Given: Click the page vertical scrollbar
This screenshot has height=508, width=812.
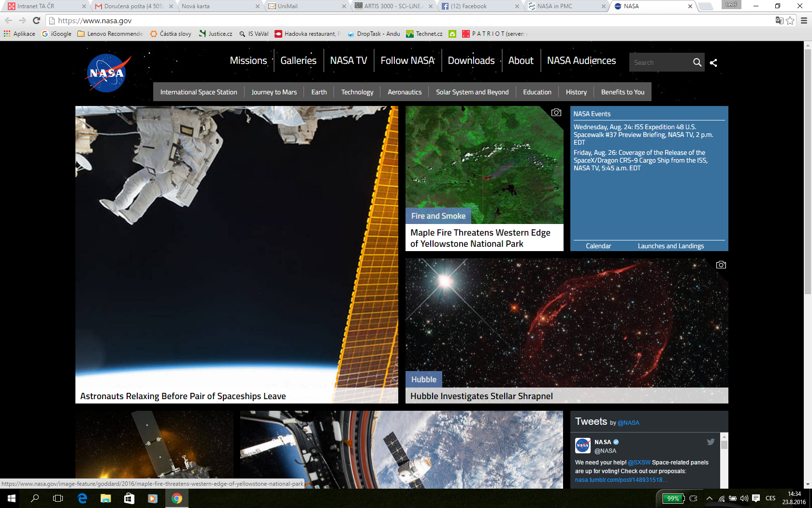Looking at the screenshot, I should pos(808,172).
